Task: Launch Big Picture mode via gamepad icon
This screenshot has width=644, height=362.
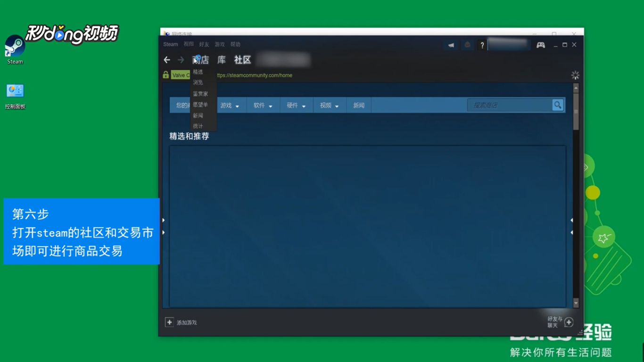Action: (x=541, y=45)
